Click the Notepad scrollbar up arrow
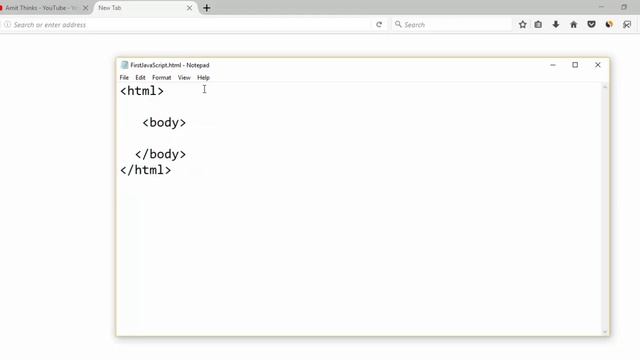This screenshot has height=360, width=640. click(605, 87)
